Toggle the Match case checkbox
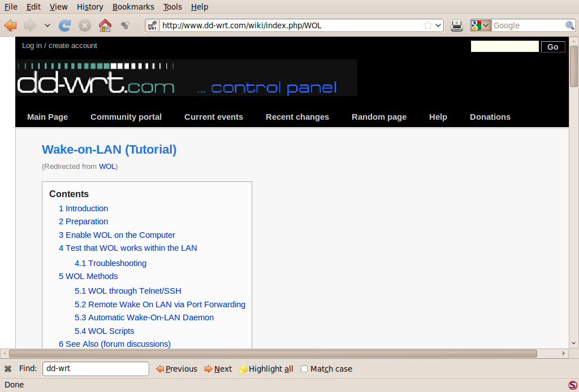Screen dimensions: 579x392 tap(304, 369)
